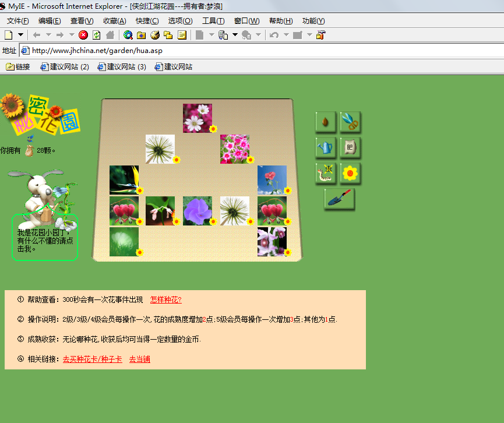Click the forward arrow toolbar button

click(x=60, y=35)
